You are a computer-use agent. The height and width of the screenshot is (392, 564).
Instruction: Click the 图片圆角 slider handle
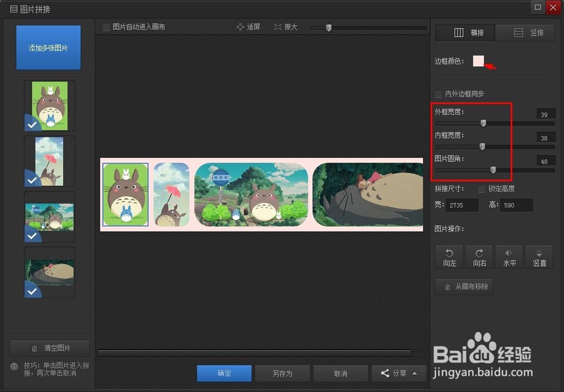pyautogui.click(x=493, y=170)
